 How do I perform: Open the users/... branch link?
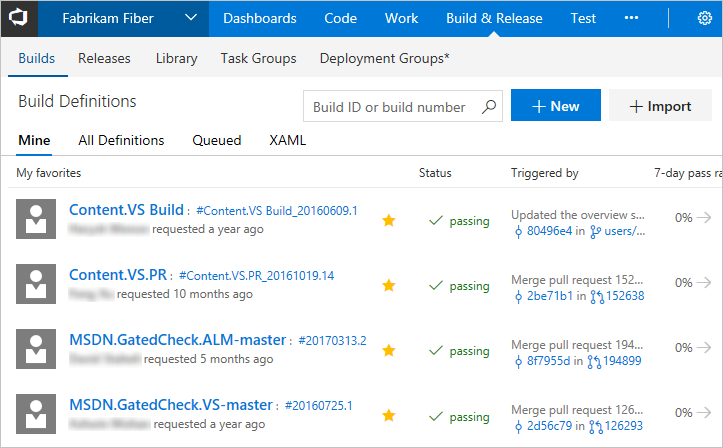pyautogui.click(x=624, y=231)
